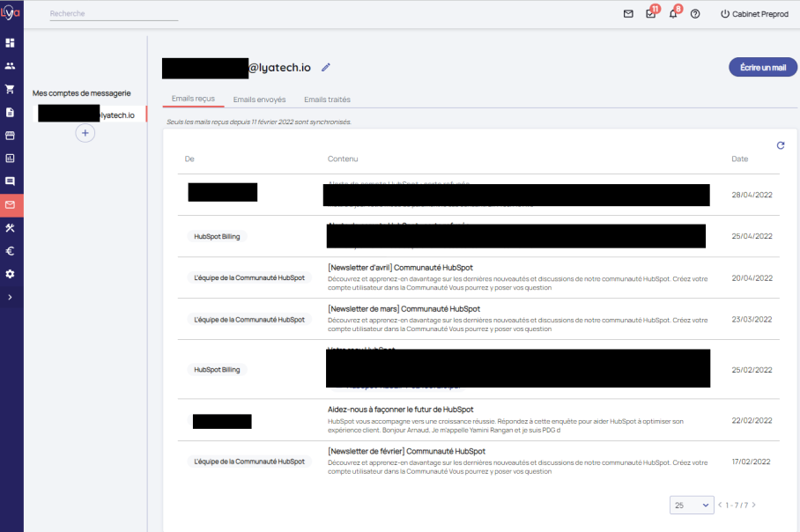Click the notification bell icon
Viewport: 800px width, 532px height.
point(673,14)
